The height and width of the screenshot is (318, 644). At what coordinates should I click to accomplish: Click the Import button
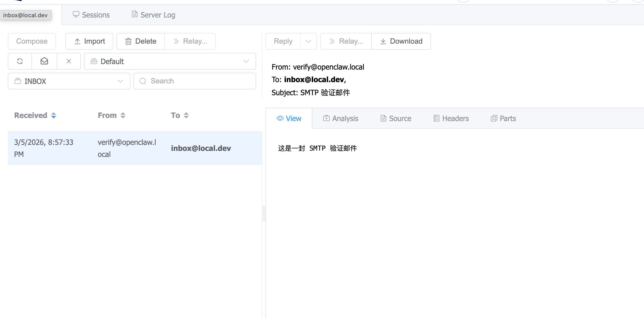[89, 41]
